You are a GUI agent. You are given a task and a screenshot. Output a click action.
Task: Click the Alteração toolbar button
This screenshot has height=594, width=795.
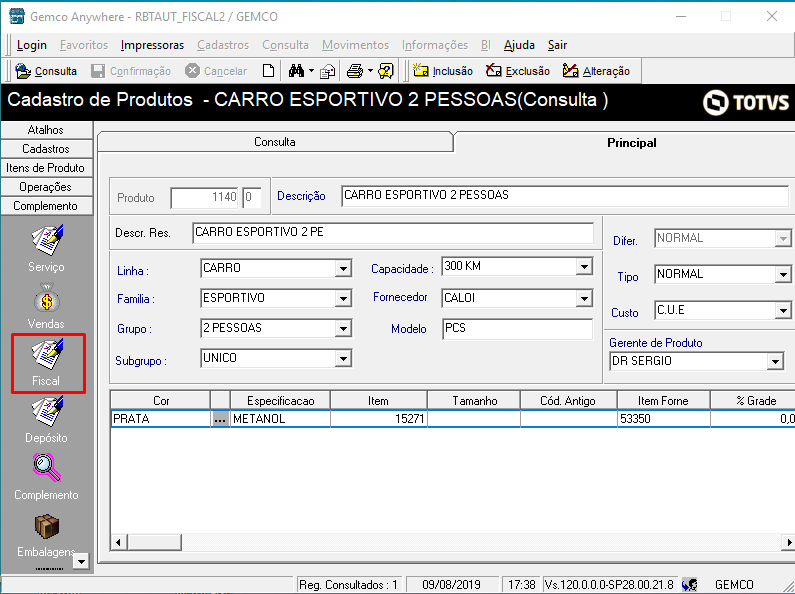tap(596, 71)
